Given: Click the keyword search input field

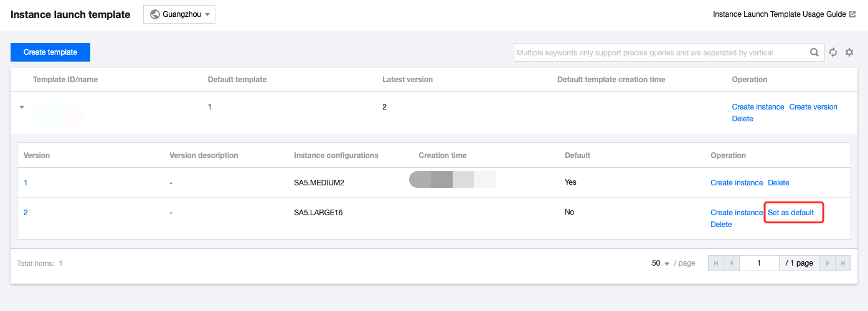Looking at the screenshot, I should point(660,53).
